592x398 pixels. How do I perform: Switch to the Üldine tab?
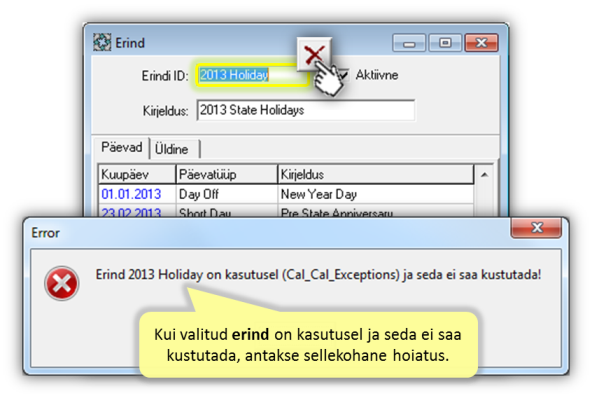(172, 149)
